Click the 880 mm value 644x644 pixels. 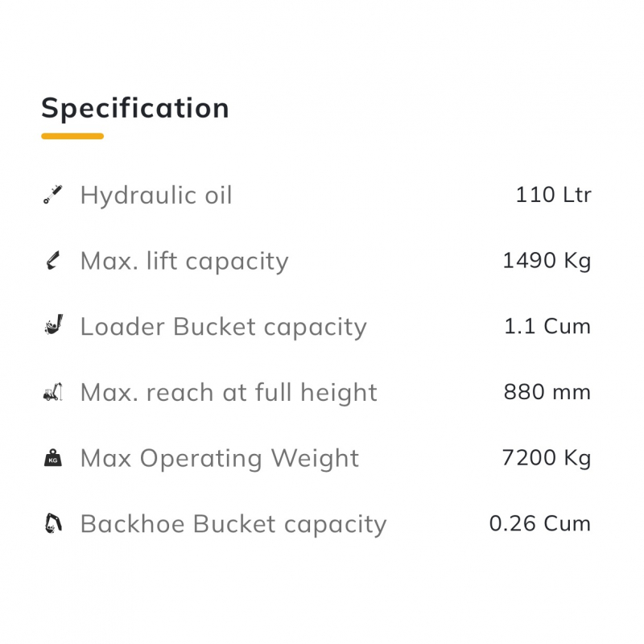(x=547, y=392)
